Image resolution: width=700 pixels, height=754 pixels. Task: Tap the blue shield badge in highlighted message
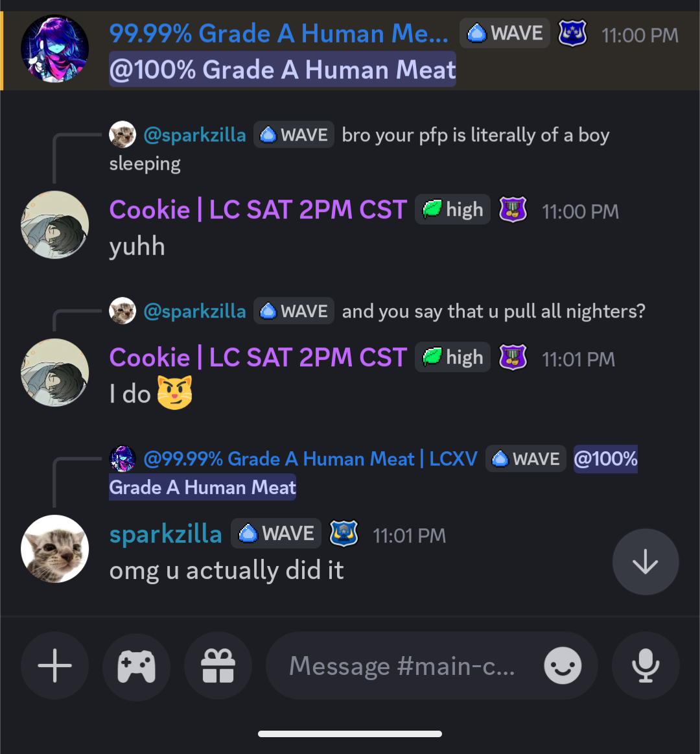click(572, 34)
